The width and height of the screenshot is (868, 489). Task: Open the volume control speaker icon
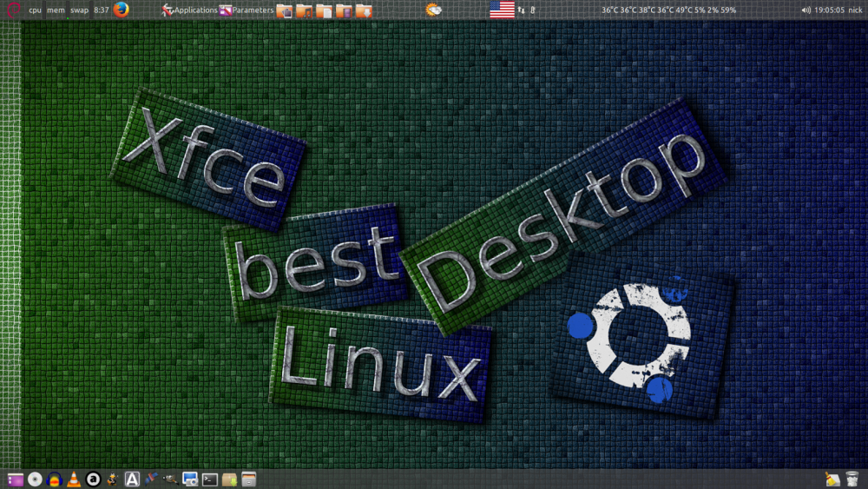[806, 10]
